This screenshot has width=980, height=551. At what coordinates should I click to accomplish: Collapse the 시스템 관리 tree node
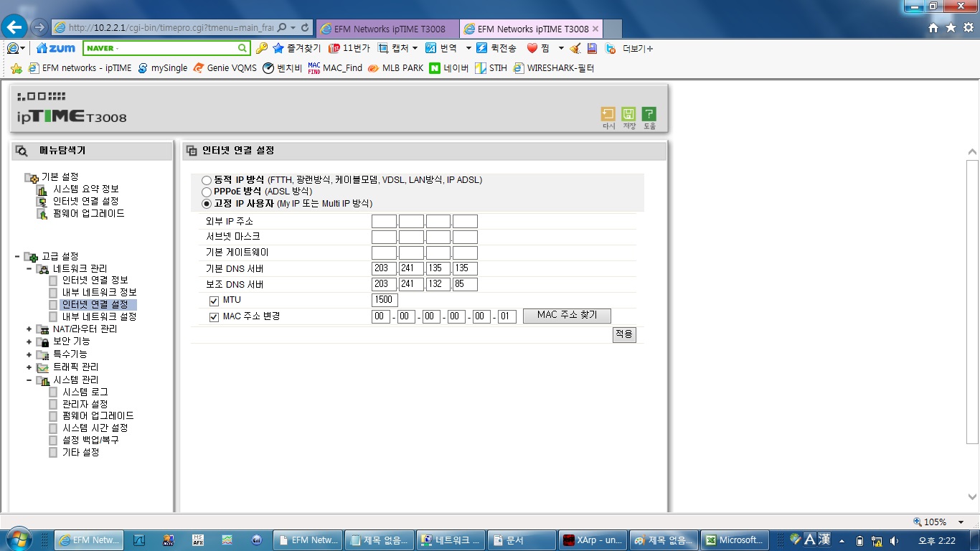(x=29, y=380)
